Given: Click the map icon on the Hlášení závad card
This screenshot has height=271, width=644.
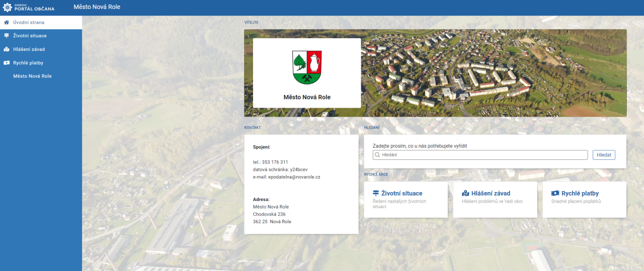Looking at the screenshot, I should 465,193.
